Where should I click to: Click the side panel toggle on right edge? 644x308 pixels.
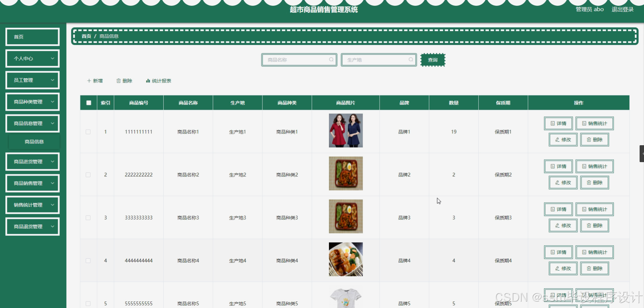click(642, 154)
